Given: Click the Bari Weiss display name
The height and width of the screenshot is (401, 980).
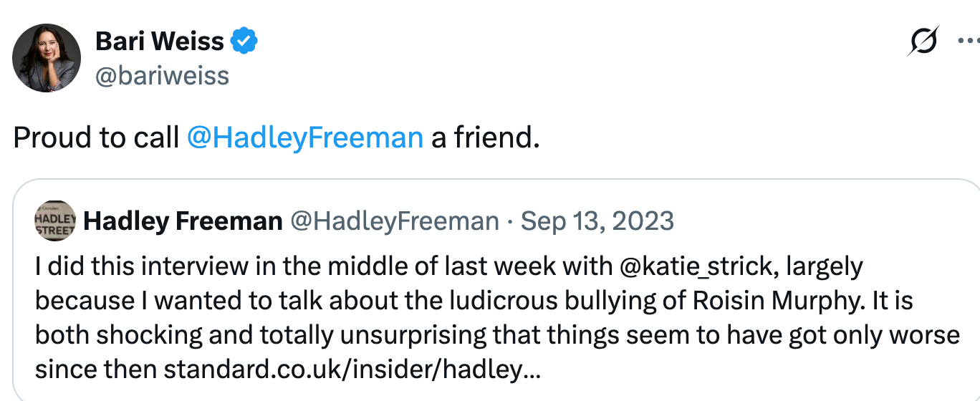Looking at the screenshot, I should click(159, 42).
